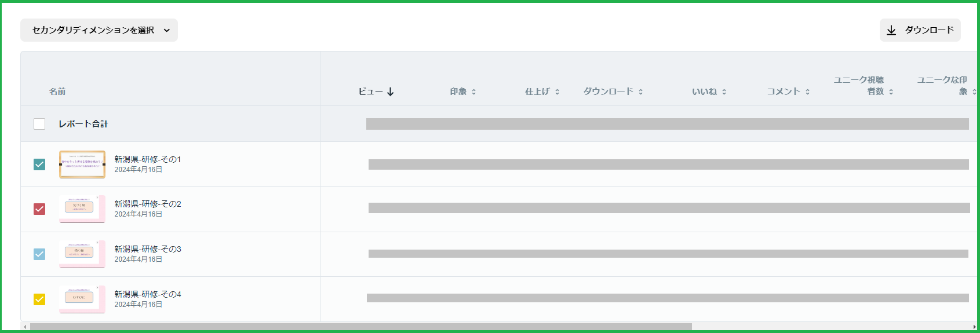This screenshot has width=980, height=333.
Task: Uncheck the 新潟県-研修-その1 checkbox
Action: pos(39,164)
